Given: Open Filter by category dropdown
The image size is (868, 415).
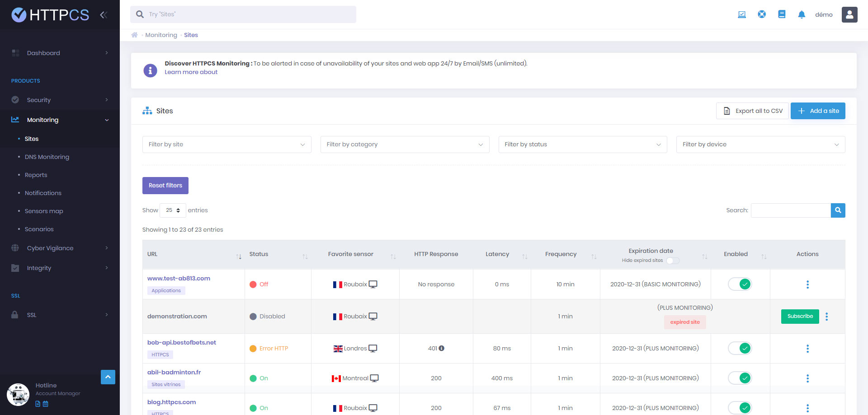Looking at the screenshot, I should click(x=405, y=145).
